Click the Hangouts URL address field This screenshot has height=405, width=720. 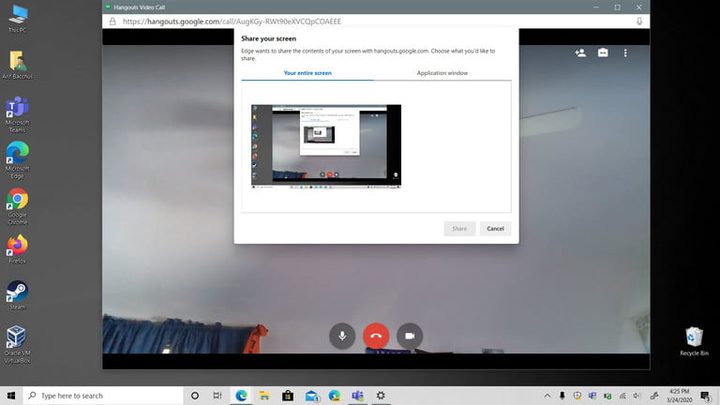232,22
